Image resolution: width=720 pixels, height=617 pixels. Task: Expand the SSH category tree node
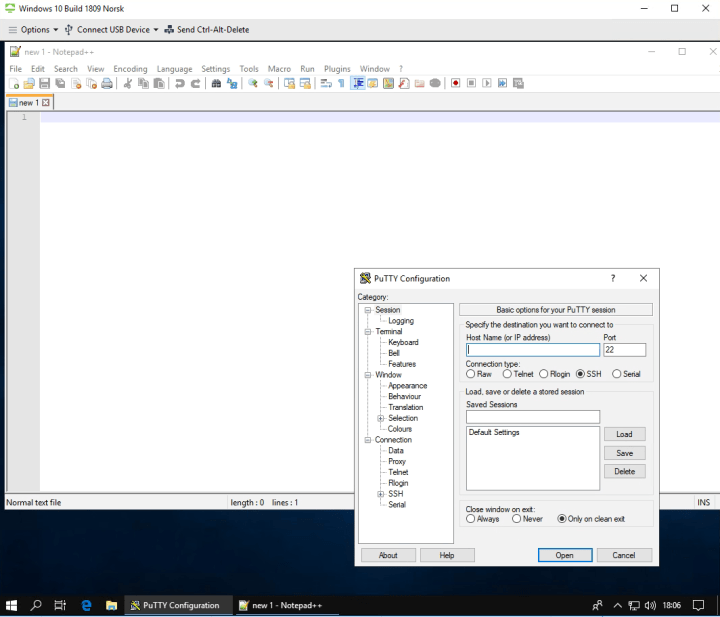tap(380, 494)
